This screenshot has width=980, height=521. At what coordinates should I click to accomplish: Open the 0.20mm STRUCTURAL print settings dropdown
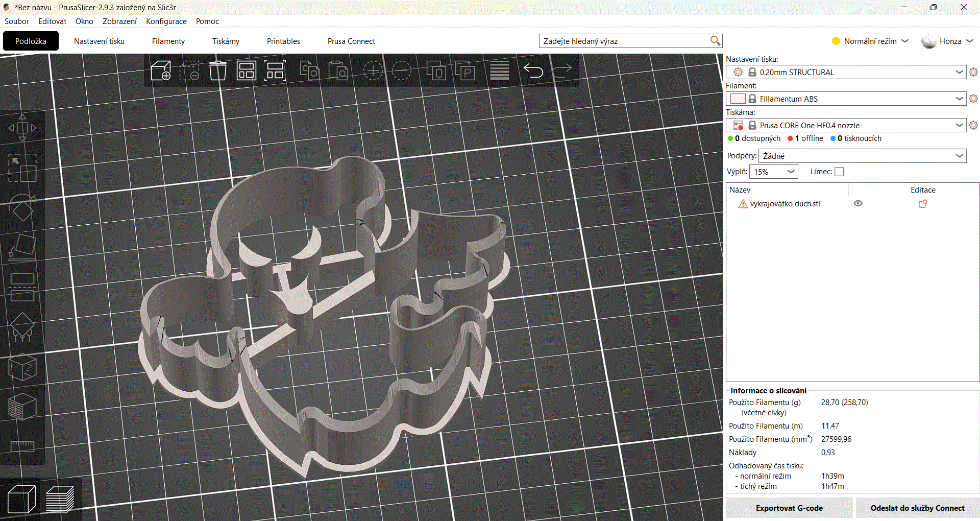846,72
